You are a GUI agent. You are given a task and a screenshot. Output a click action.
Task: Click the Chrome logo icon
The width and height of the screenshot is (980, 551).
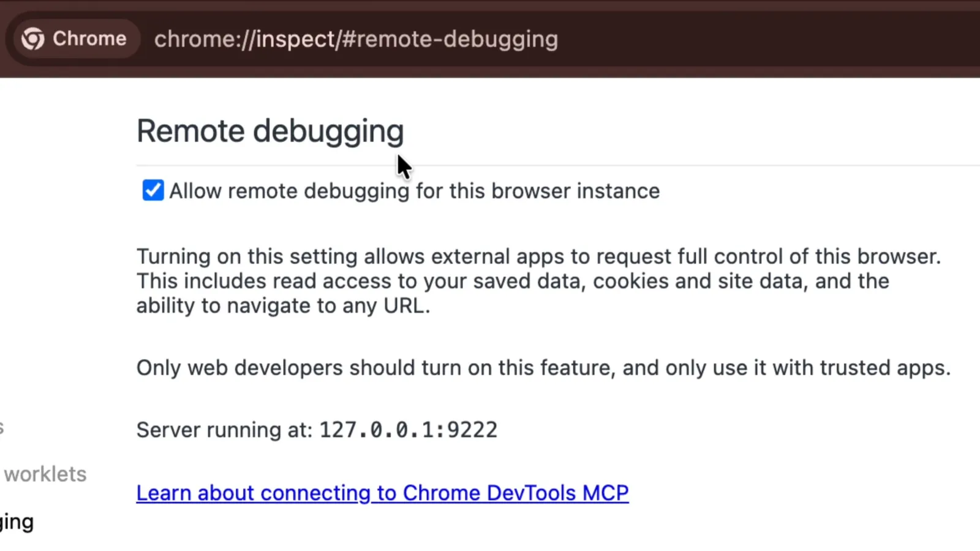tap(34, 38)
